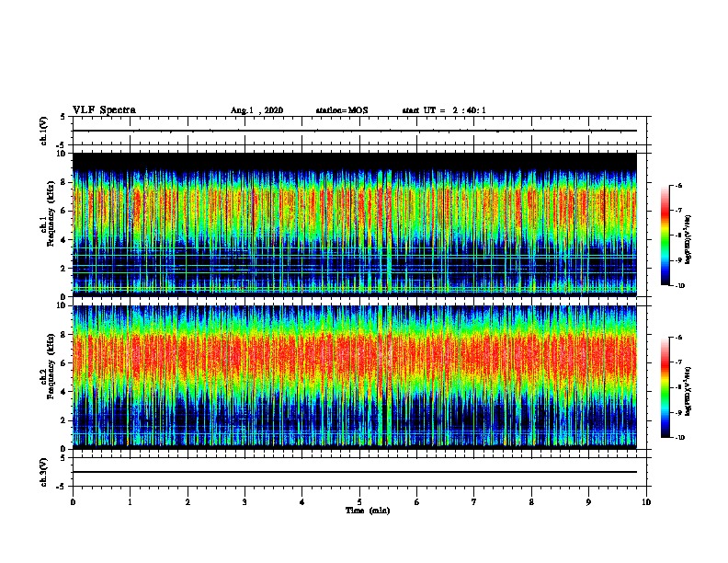Click the ch.1 voltage waveform trace
Screen dimensions: 728x563
point(355,131)
